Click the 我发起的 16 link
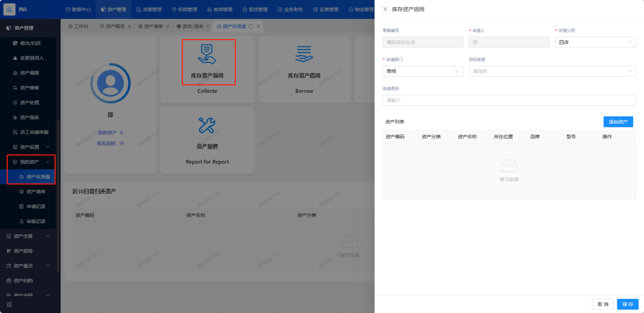 coord(110,143)
